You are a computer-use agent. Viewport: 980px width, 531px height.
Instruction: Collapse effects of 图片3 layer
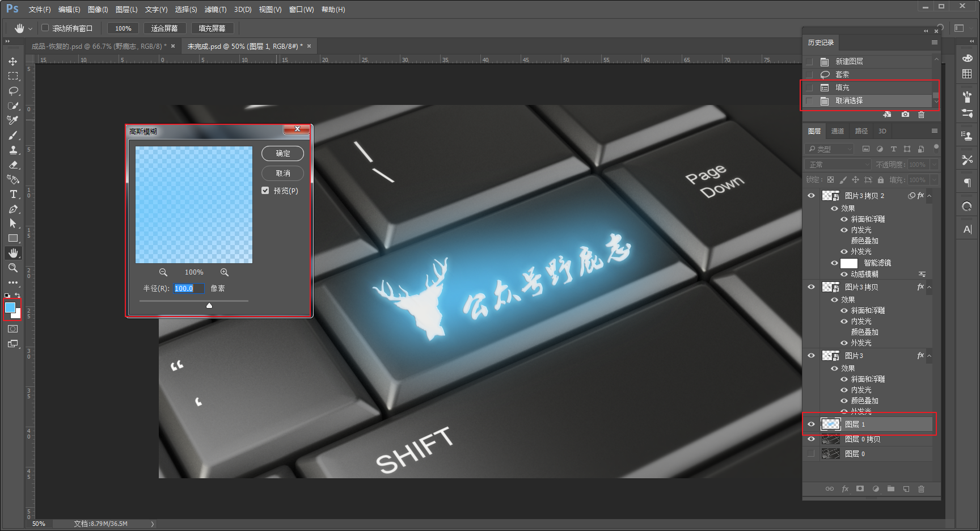(929, 356)
